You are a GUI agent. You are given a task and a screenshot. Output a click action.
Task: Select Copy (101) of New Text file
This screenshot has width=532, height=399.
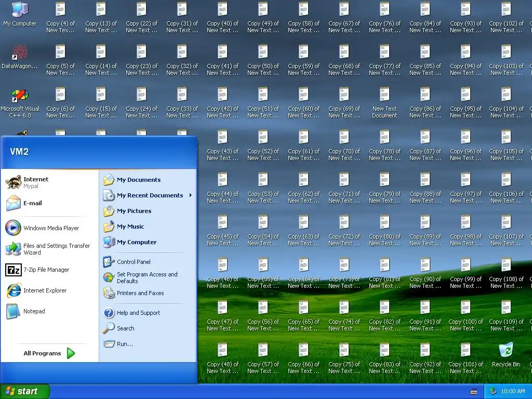pyautogui.click(x=465, y=358)
